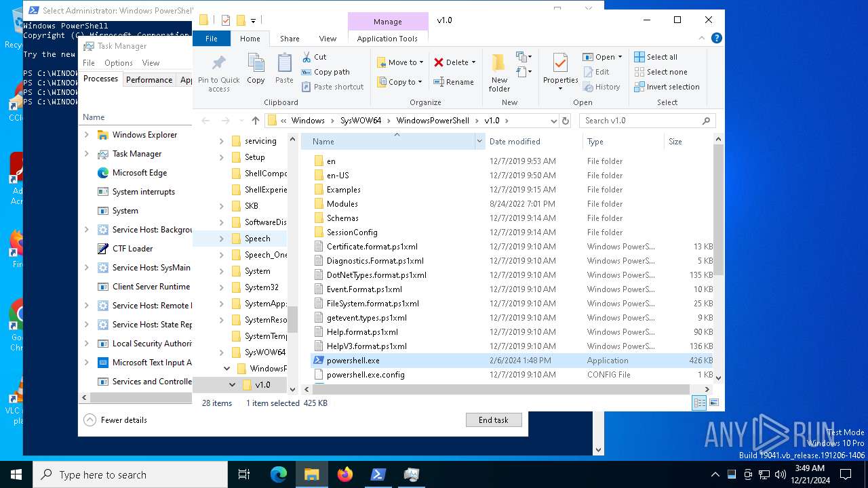Open Move to dropdown
Viewport: 868px width, 488px height.
(400, 62)
